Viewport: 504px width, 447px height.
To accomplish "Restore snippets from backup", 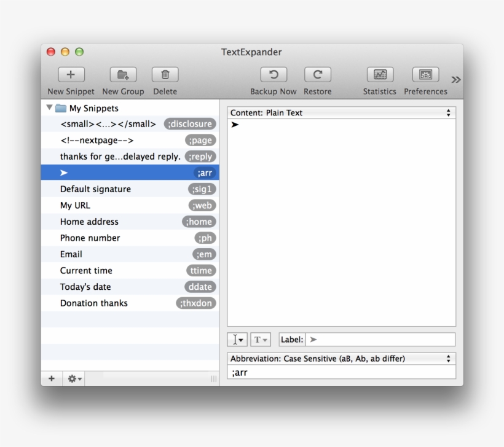I will [x=317, y=74].
